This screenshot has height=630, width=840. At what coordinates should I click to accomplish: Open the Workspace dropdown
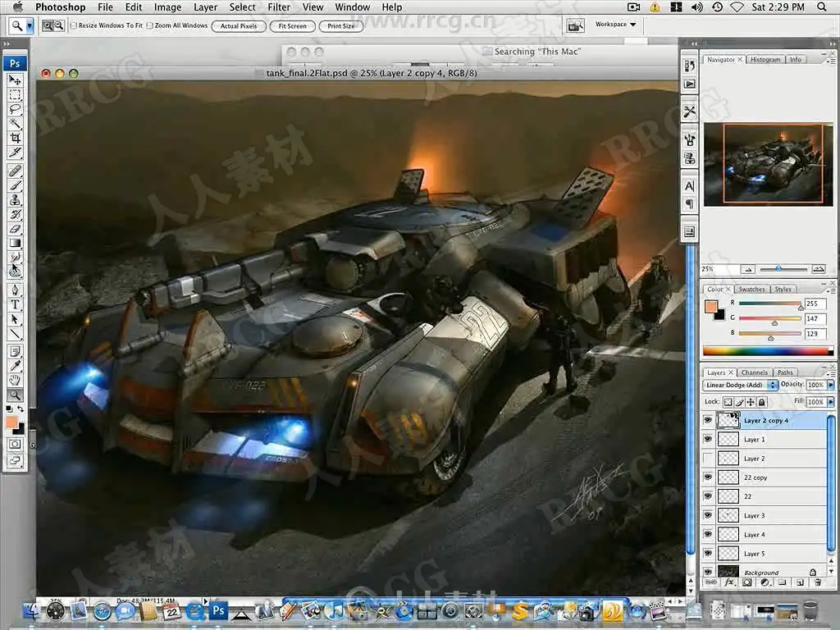coord(615,25)
